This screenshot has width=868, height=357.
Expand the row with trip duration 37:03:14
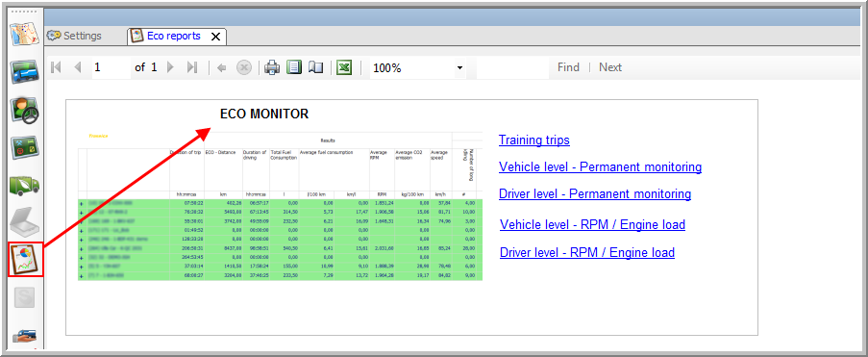point(82,266)
